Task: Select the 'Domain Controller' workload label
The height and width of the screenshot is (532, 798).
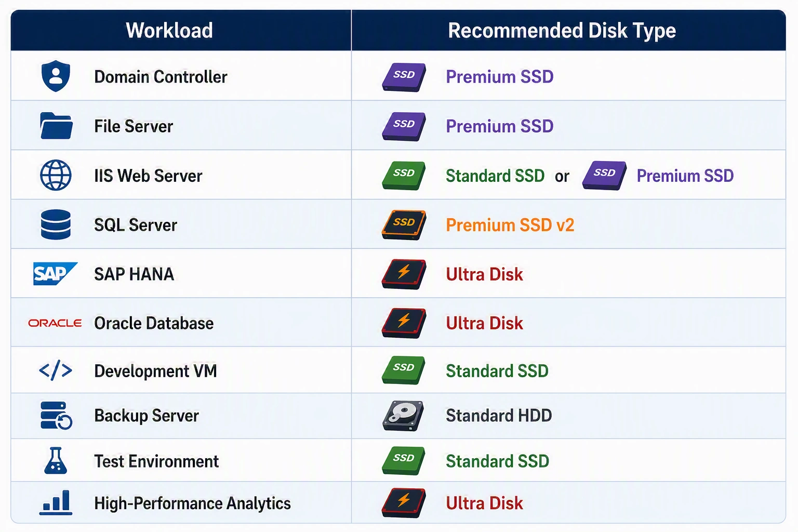Action: (x=161, y=77)
